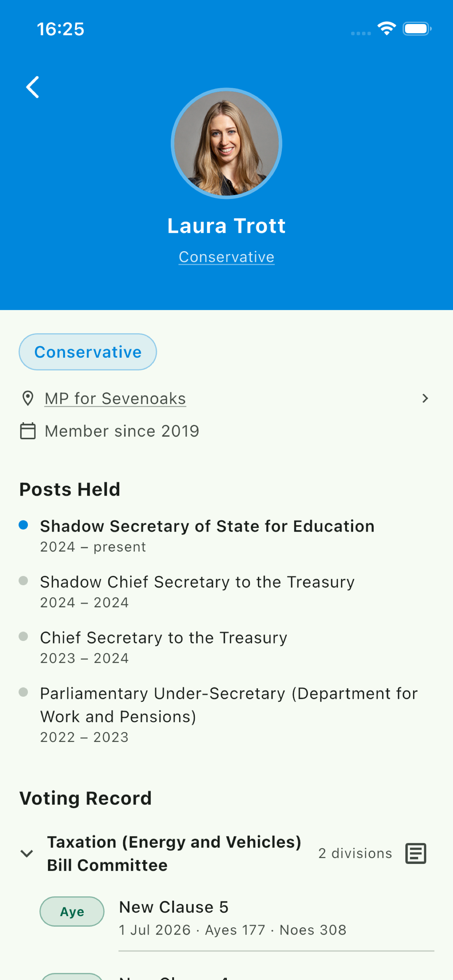Open the Conservative party link under name

point(226,257)
